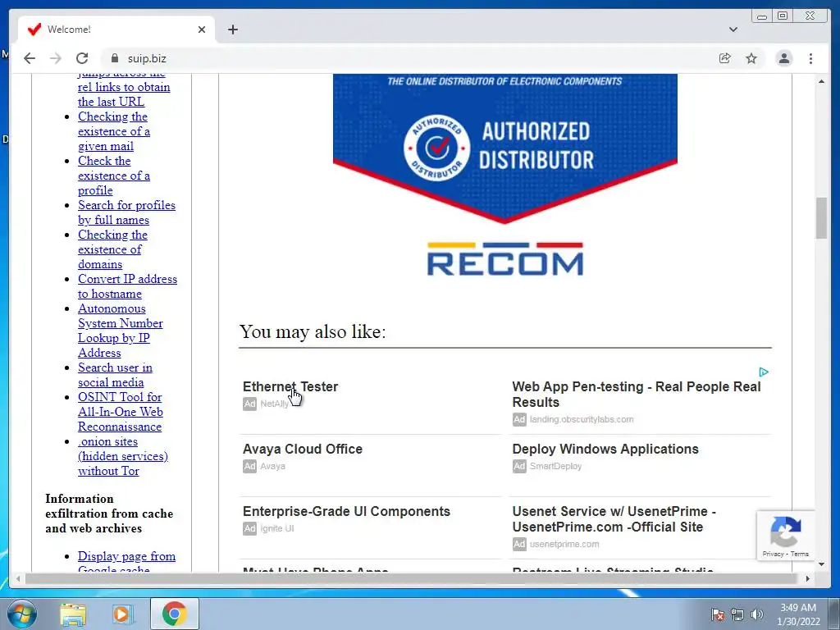Open the 'Enterprise-Grade UI Components' ad

click(x=347, y=511)
